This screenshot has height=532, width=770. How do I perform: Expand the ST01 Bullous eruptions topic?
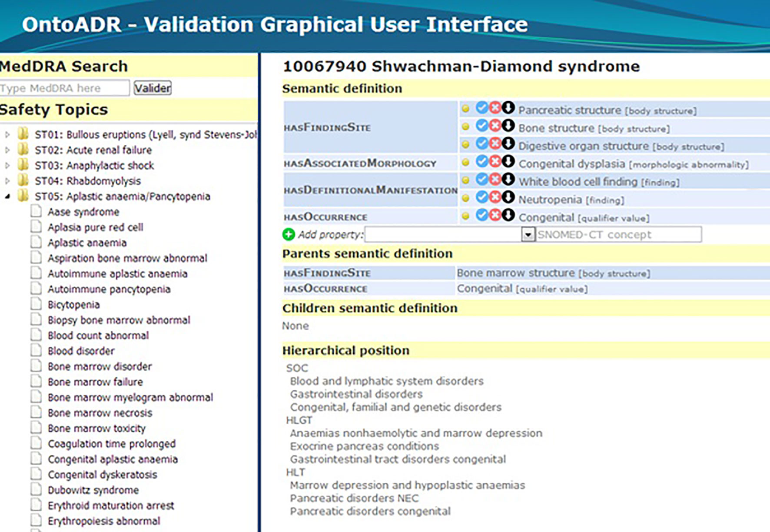pyautogui.click(x=7, y=135)
